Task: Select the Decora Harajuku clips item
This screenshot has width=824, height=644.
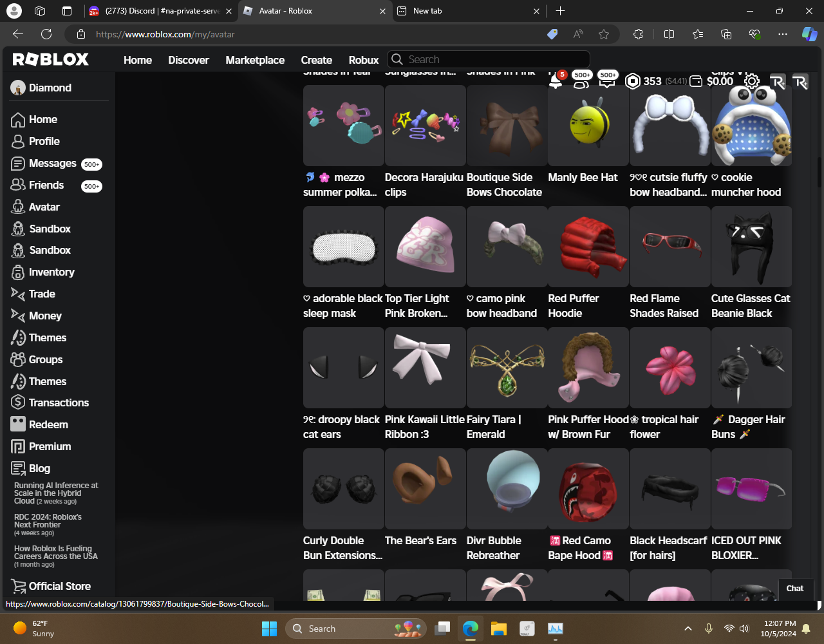Action: click(x=425, y=126)
